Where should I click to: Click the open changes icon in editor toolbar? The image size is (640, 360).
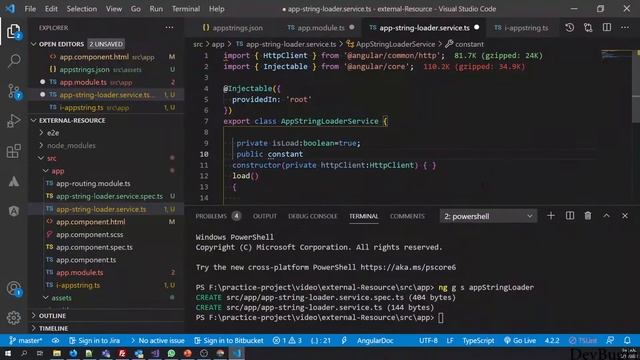coord(588,27)
